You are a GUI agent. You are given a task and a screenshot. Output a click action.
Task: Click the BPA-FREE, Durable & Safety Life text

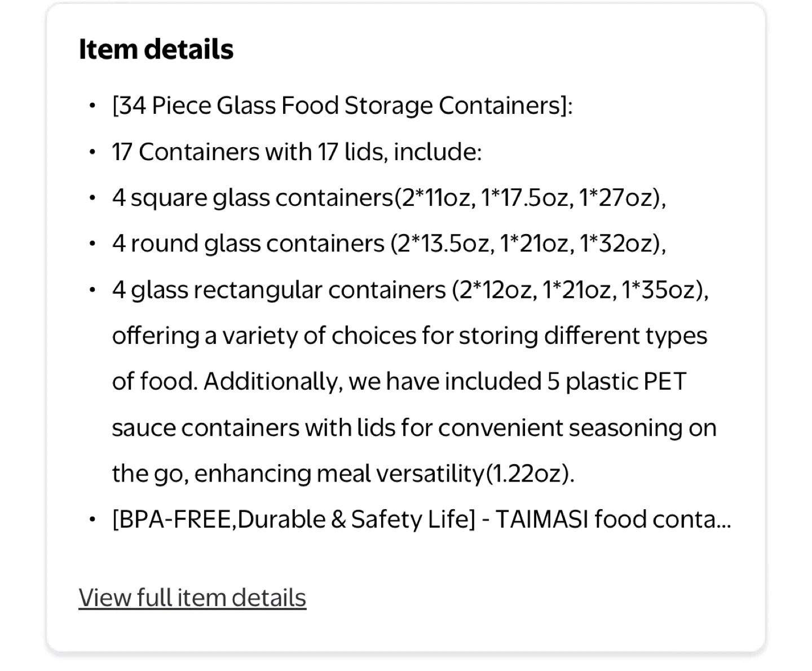tap(293, 519)
